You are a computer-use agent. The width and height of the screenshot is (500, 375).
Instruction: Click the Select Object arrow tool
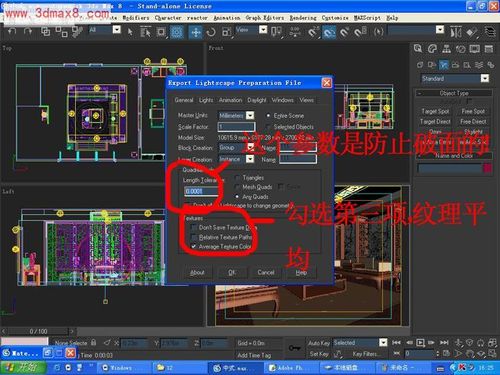(130, 32)
